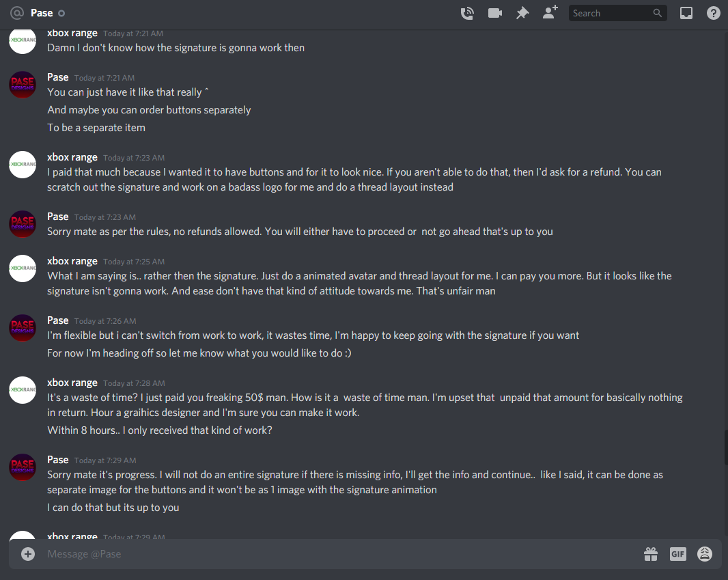Open the help question mark
728x580 pixels.
coord(713,13)
